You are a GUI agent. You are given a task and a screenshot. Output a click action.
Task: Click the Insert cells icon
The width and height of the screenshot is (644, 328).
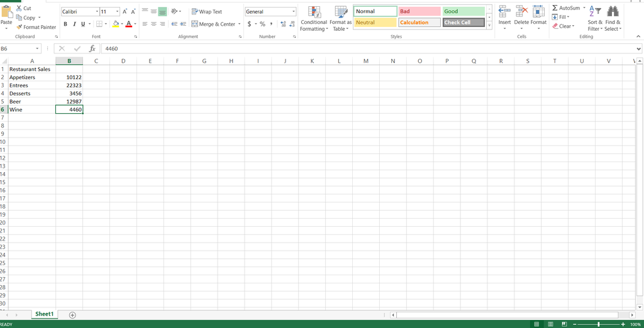[504, 11]
